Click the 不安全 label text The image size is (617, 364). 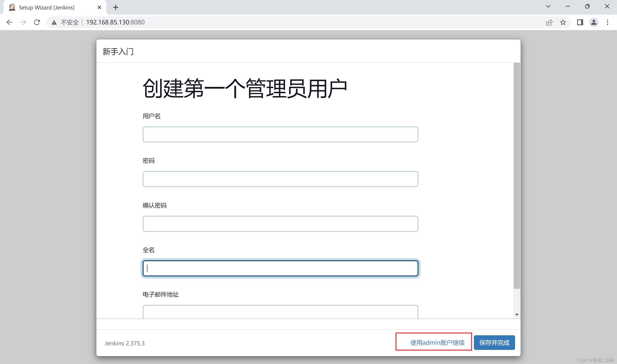pos(70,22)
